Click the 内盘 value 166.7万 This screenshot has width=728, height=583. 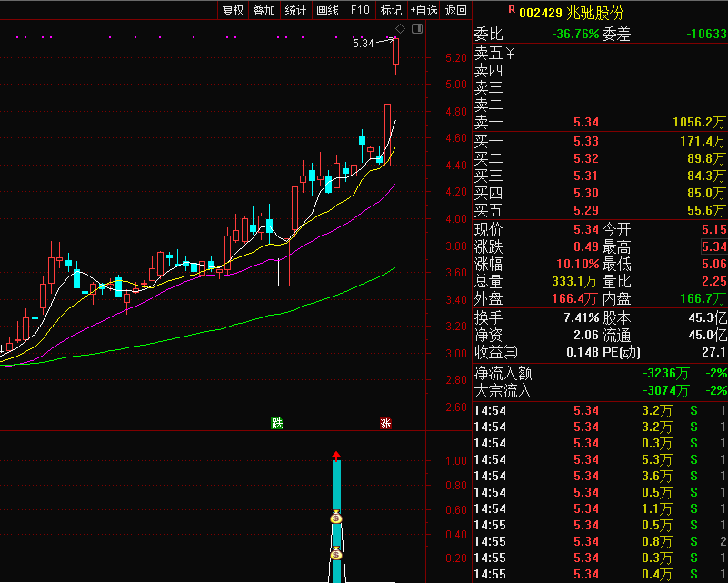tap(703, 298)
